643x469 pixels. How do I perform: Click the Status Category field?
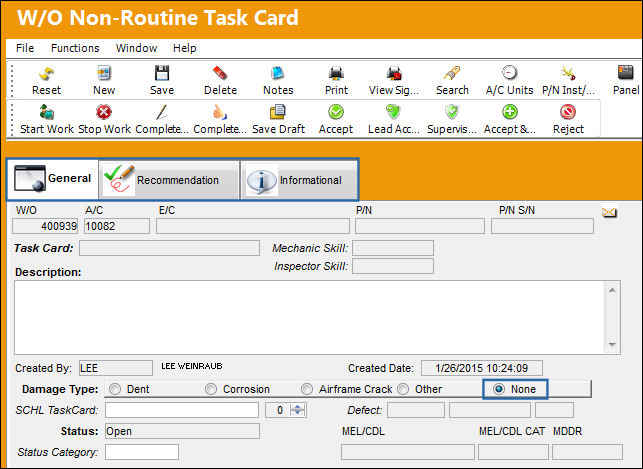coord(142,452)
